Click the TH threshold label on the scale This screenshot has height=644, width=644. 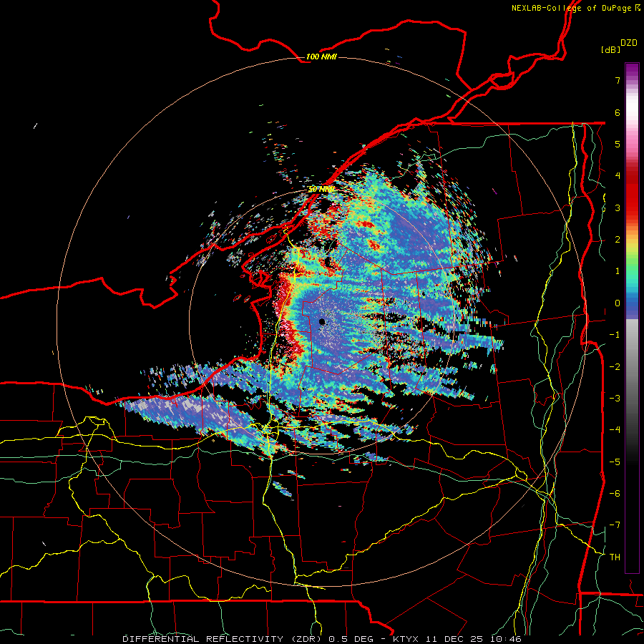click(615, 557)
